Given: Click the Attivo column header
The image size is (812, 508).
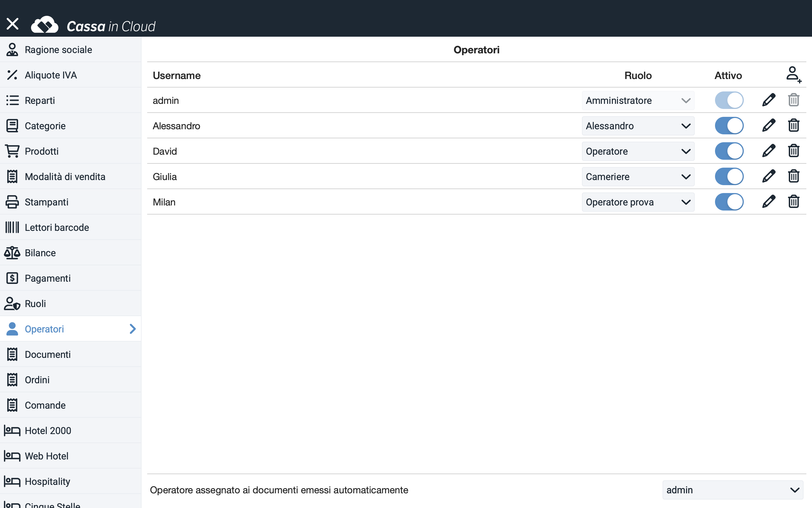Looking at the screenshot, I should point(728,75).
